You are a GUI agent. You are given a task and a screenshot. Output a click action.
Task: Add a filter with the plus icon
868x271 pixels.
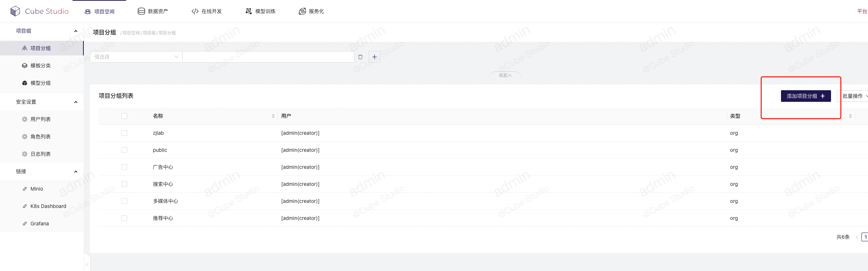pos(375,57)
